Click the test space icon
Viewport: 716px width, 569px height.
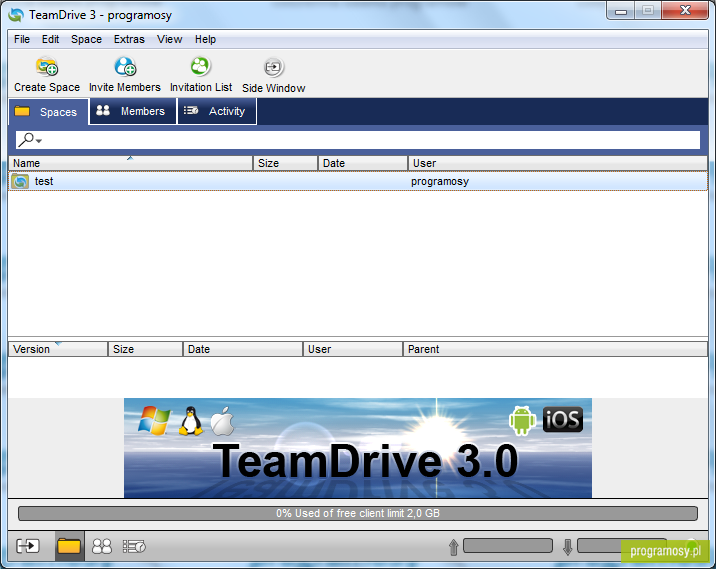20,181
